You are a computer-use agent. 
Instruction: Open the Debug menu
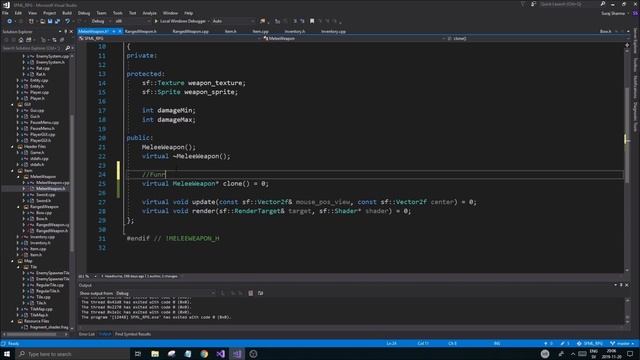click(84, 13)
